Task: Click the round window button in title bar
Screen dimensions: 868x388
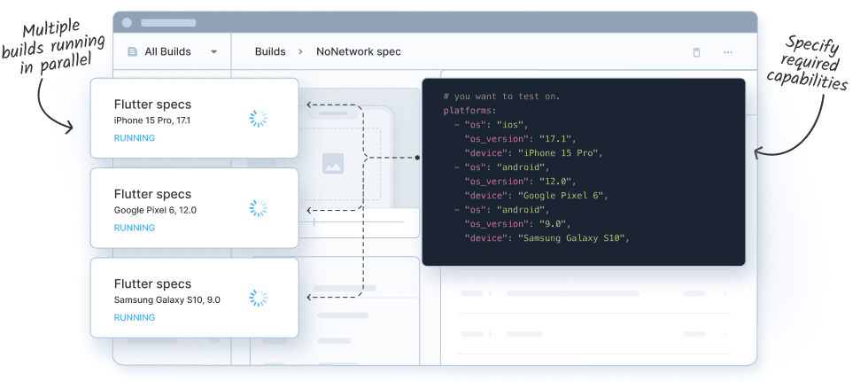Action: coord(127,23)
